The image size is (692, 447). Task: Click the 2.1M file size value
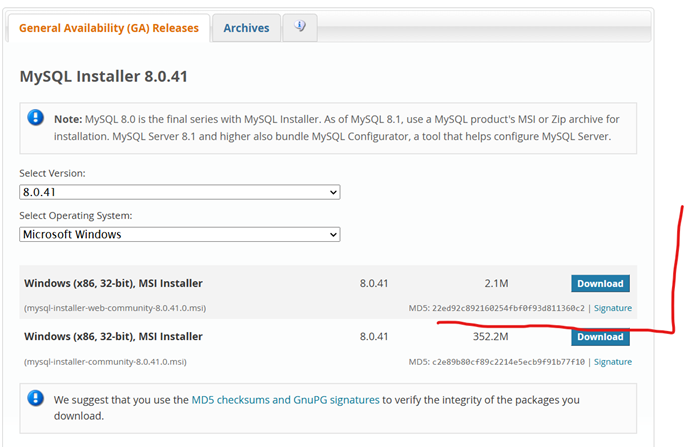tap(496, 283)
